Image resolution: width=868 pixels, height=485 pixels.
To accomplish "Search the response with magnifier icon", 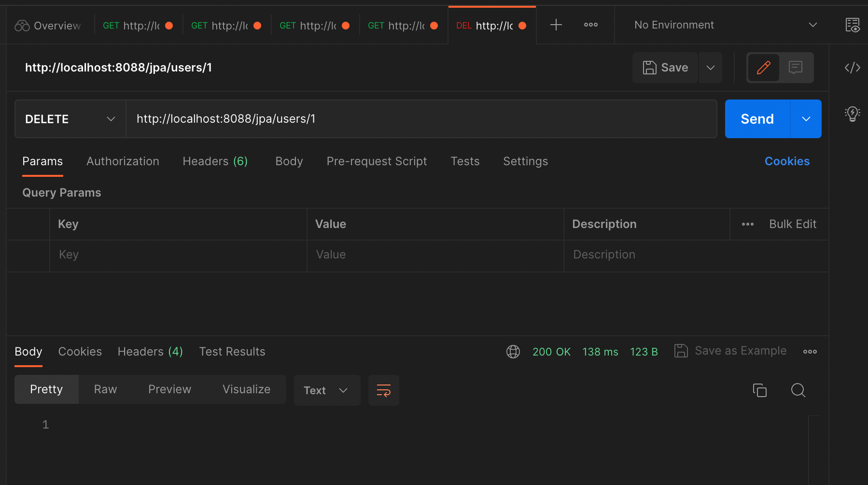I will point(798,390).
